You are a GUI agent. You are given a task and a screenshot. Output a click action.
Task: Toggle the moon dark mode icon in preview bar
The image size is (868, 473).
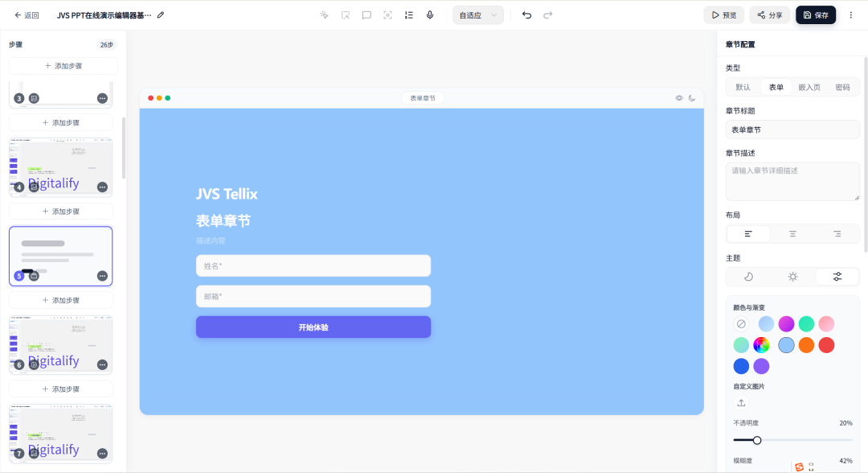[x=692, y=98]
